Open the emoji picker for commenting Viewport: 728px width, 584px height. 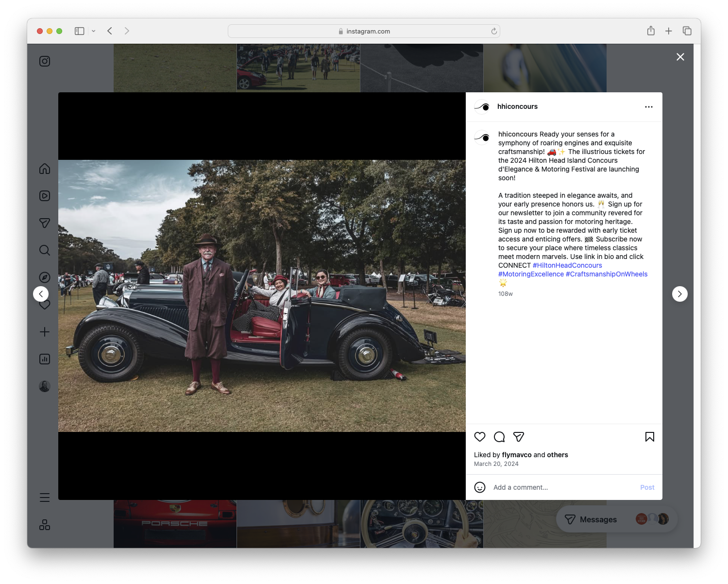pos(480,487)
